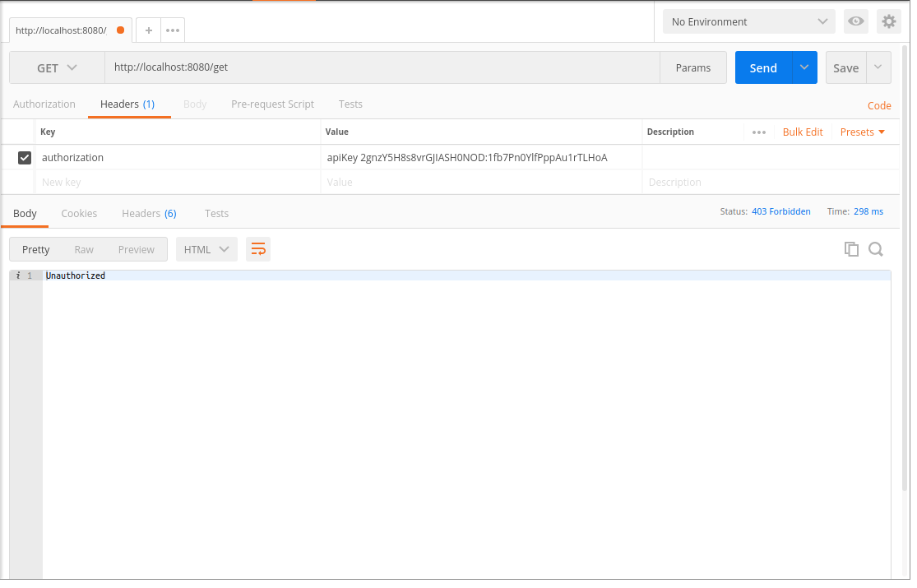Open the GET method dropdown
This screenshot has width=917, height=588.
coord(57,68)
